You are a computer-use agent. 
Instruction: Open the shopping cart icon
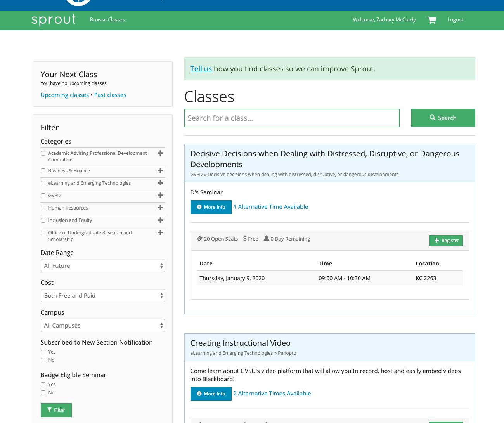(x=431, y=20)
